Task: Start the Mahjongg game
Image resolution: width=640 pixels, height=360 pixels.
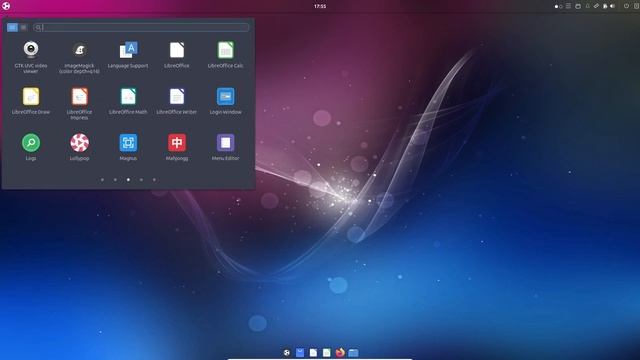Action: coord(177,147)
